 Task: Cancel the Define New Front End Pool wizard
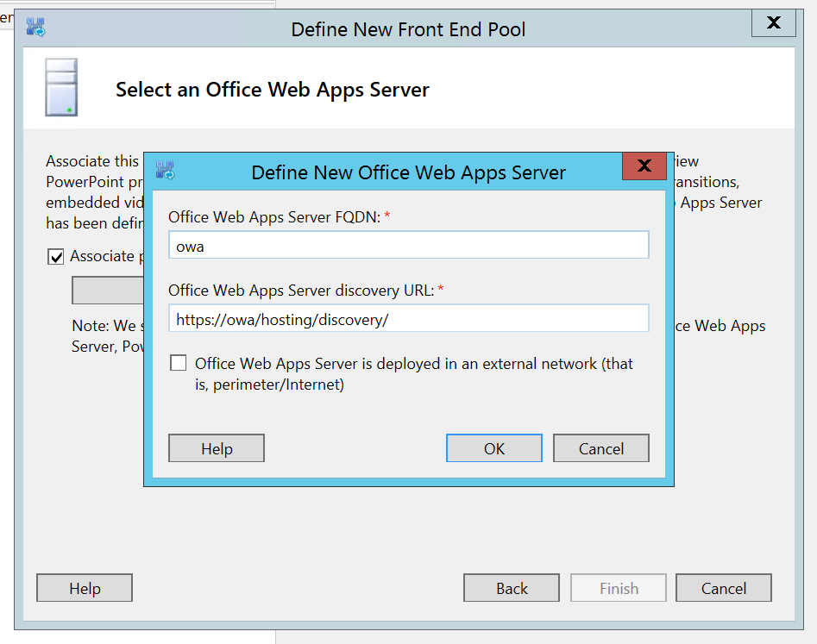pyautogui.click(x=723, y=588)
